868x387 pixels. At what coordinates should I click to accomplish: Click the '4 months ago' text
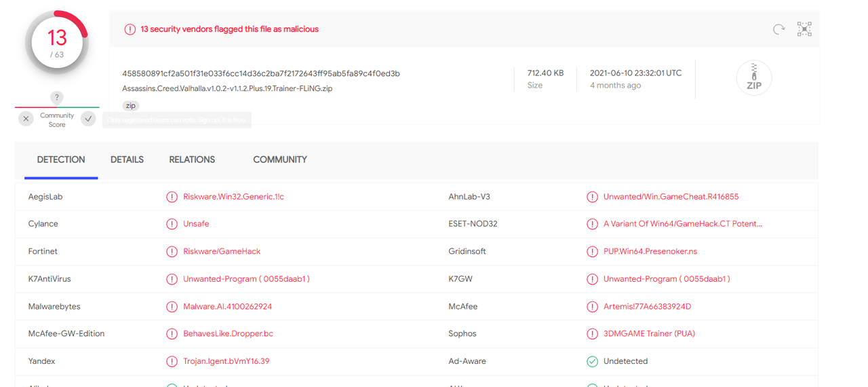pyautogui.click(x=615, y=86)
